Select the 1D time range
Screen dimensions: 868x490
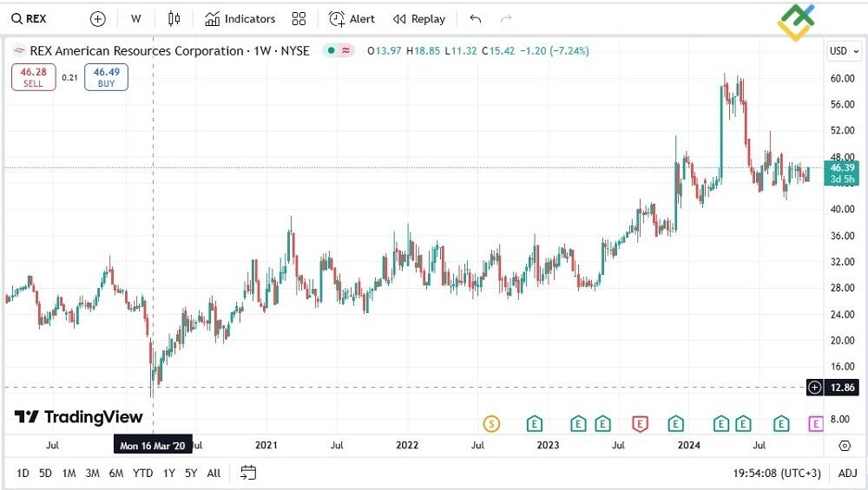pyautogui.click(x=23, y=474)
